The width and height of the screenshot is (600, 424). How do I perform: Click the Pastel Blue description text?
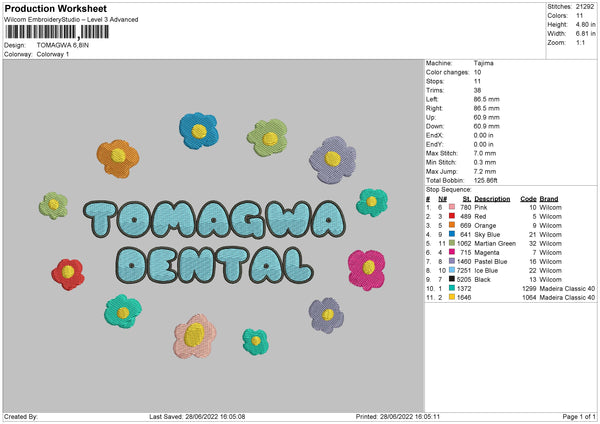[491, 261]
